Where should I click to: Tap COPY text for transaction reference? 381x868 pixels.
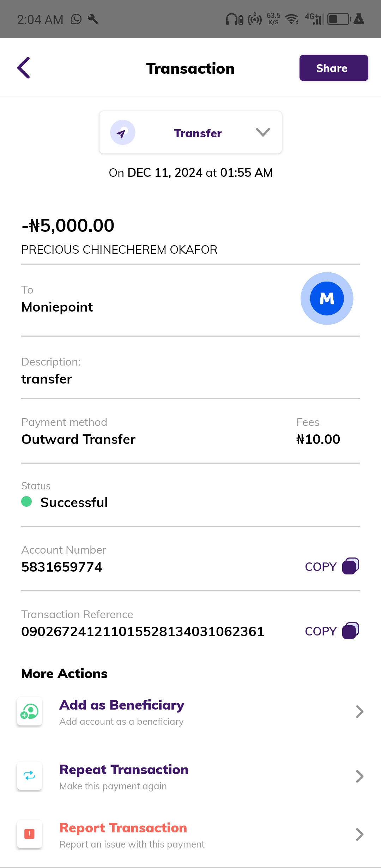(x=321, y=631)
